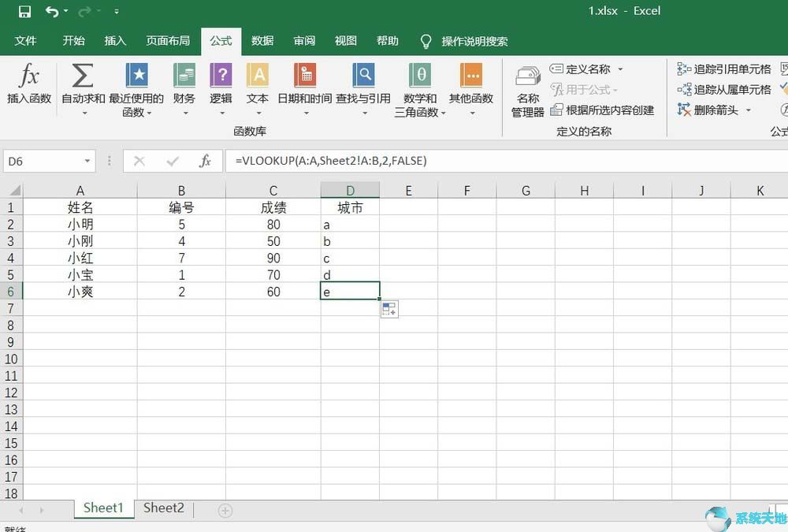Expand the 自动求和 dropdown arrow
Viewport: 788px width, 532px height.
pos(84,113)
